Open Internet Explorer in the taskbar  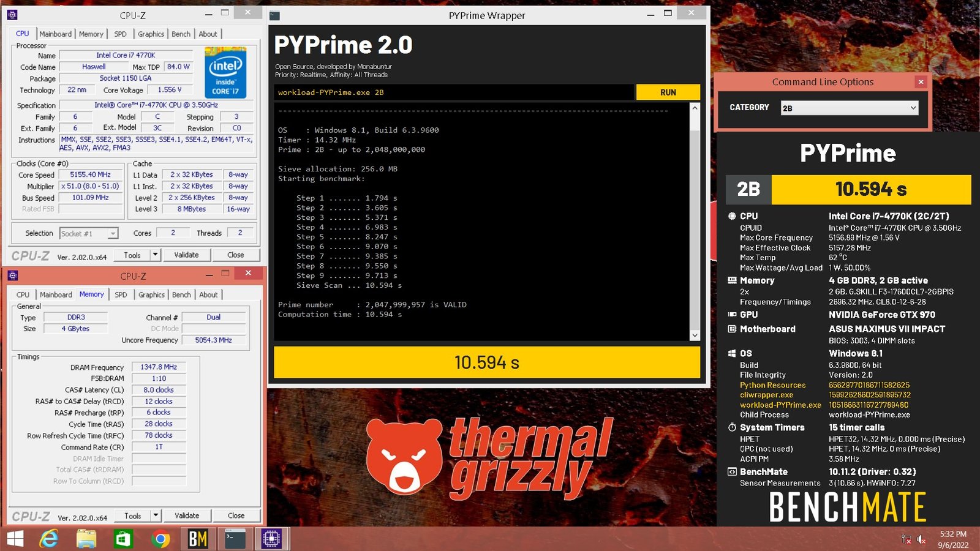coord(49,539)
